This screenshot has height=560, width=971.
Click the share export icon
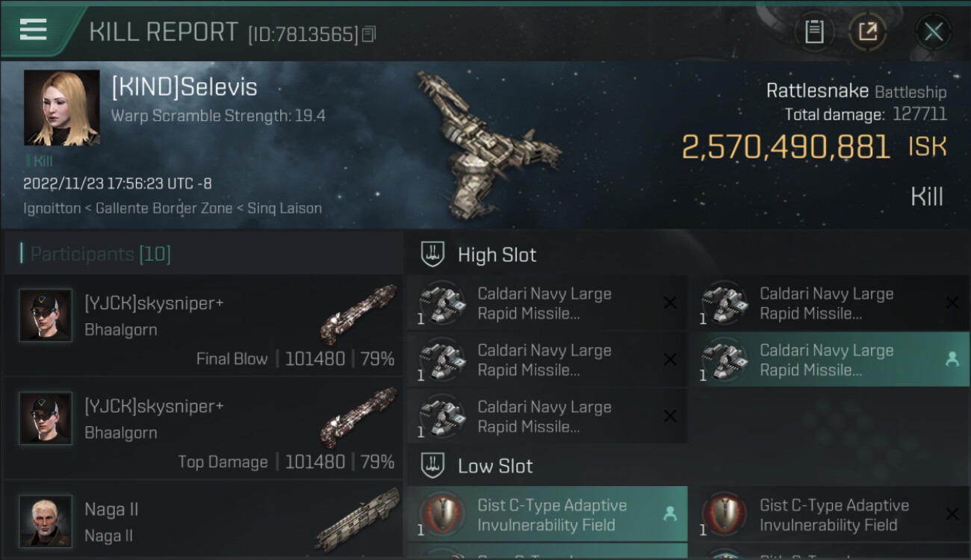pyautogui.click(x=868, y=32)
